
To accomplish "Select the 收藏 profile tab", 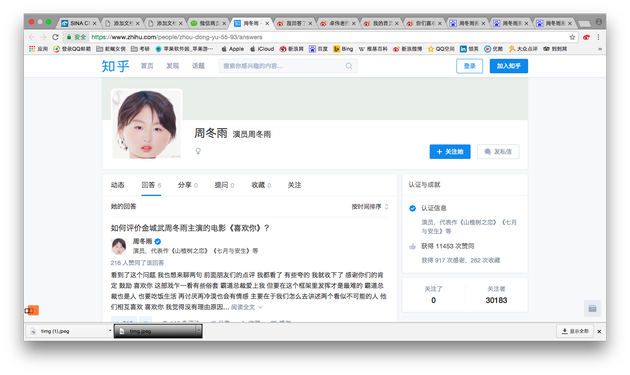I will point(261,185).
